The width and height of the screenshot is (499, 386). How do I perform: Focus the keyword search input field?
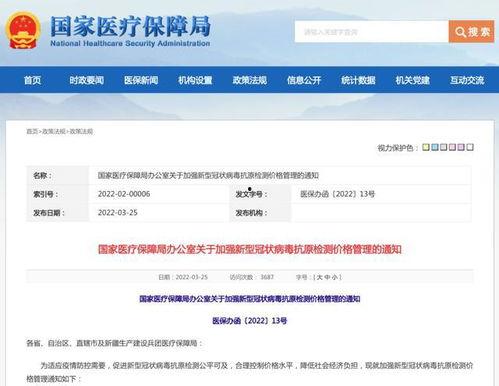[371, 32]
